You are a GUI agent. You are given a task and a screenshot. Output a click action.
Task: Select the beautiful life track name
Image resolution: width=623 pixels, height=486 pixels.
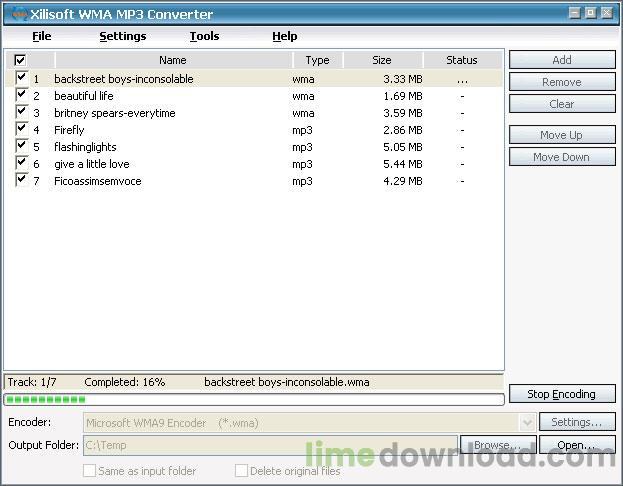[x=84, y=96]
